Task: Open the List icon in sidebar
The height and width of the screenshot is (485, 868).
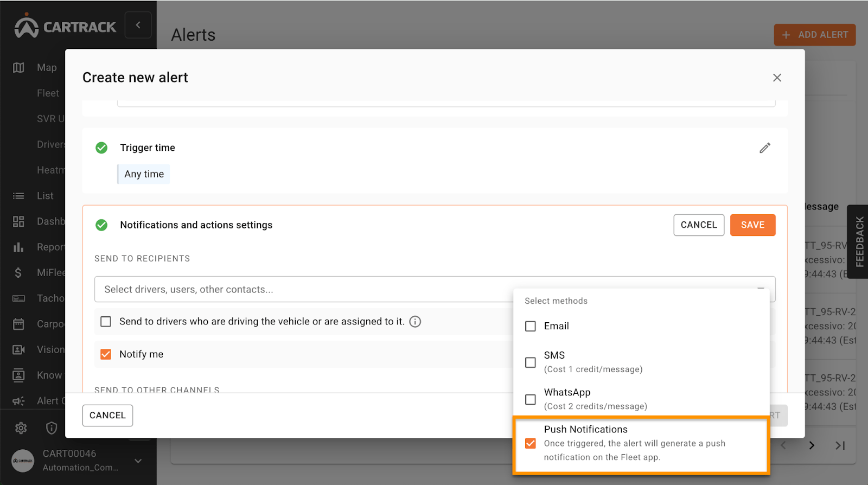Action: (18, 196)
